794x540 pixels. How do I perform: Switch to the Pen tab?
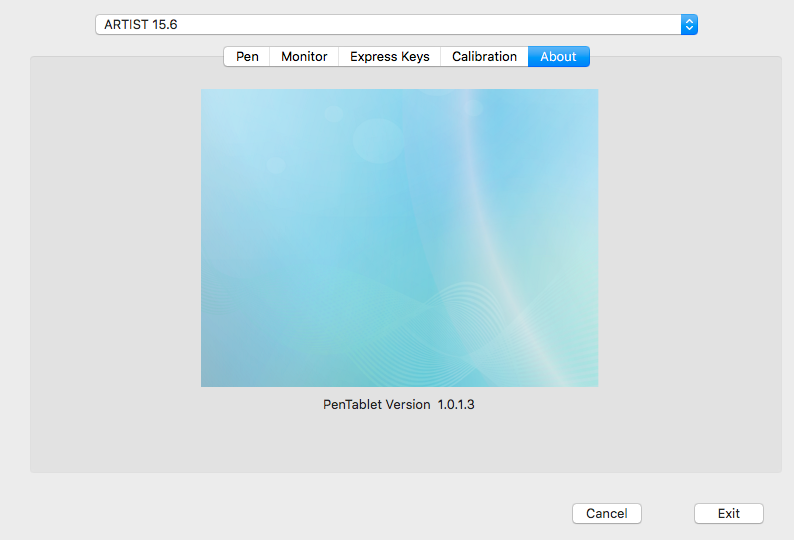coord(247,57)
